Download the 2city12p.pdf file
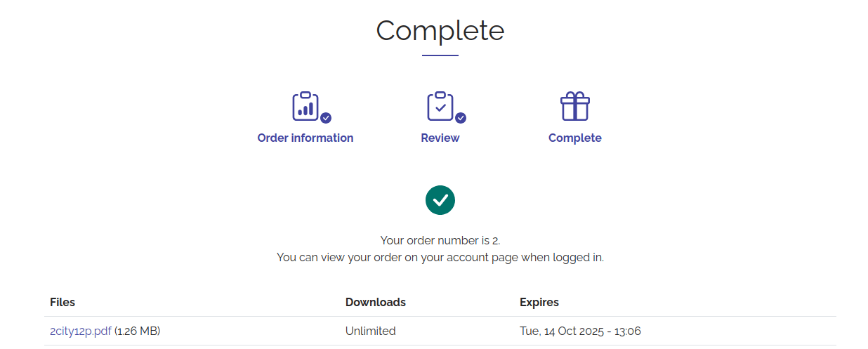The height and width of the screenshot is (349, 868). (81, 331)
